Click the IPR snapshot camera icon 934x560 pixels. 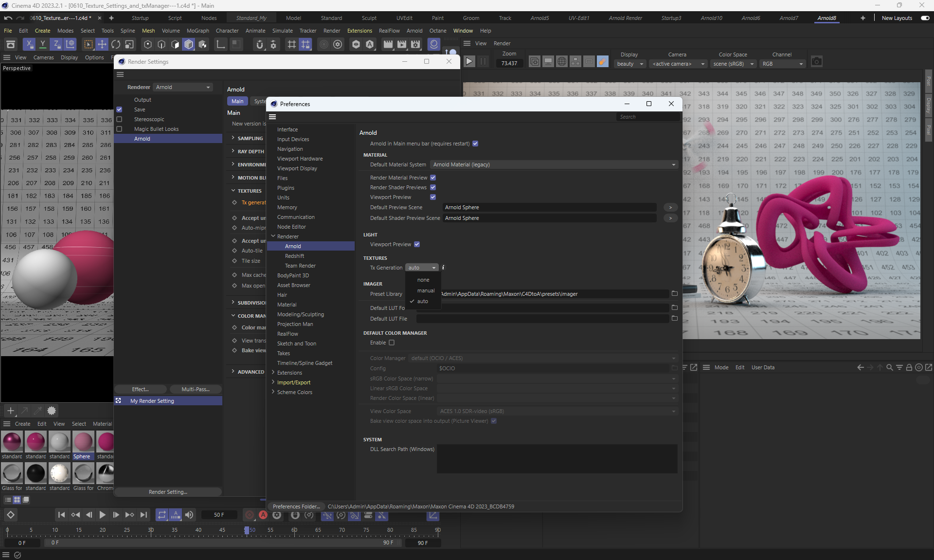point(816,62)
